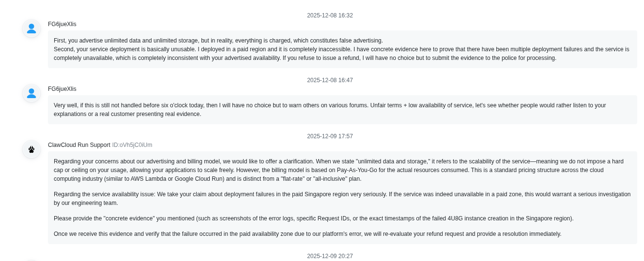Viewport: 644px width, 261px height.
Task: Select username FG6jueXlis above the false advertising message
Action: [62, 24]
